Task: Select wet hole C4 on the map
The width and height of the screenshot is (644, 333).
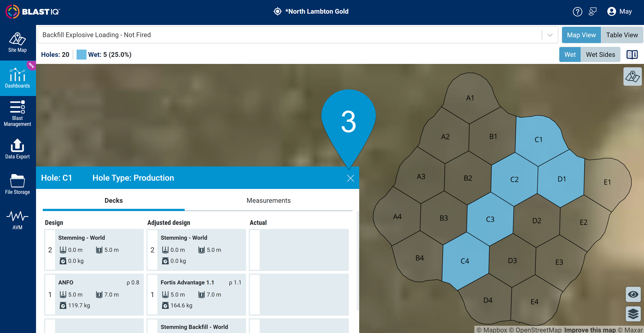Action: 465,261
